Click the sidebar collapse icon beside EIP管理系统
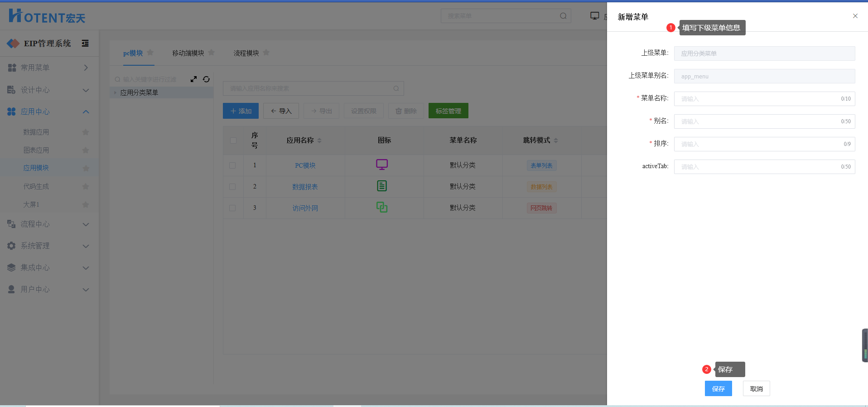Image resolution: width=868 pixels, height=407 pixels. (x=85, y=44)
